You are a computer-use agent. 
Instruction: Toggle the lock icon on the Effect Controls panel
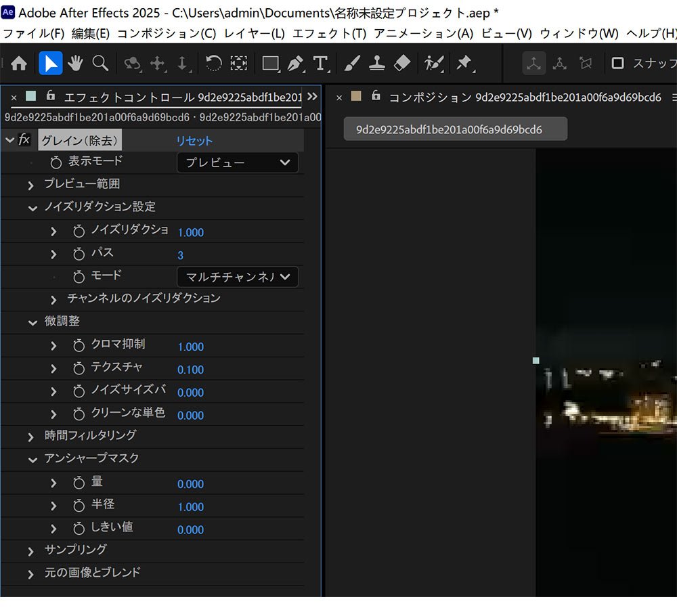[x=51, y=96]
